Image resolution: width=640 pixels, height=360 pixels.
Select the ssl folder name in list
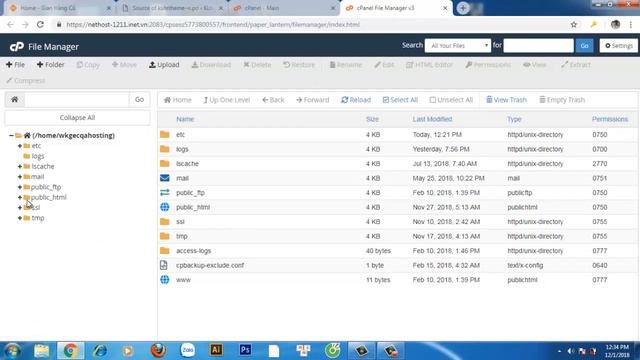coord(180,222)
